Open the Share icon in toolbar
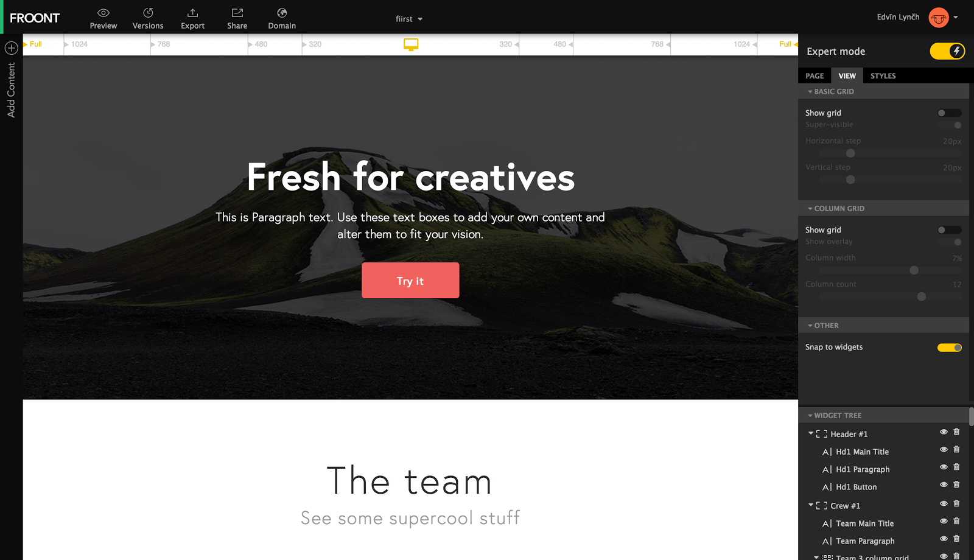 tap(237, 13)
